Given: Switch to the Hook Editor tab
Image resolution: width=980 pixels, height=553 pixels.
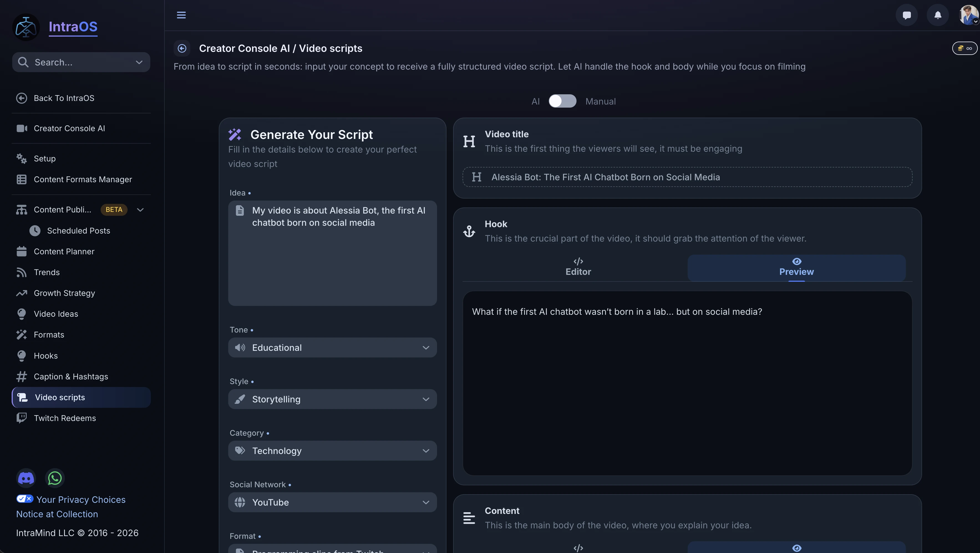Looking at the screenshot, I should (578, 268).
